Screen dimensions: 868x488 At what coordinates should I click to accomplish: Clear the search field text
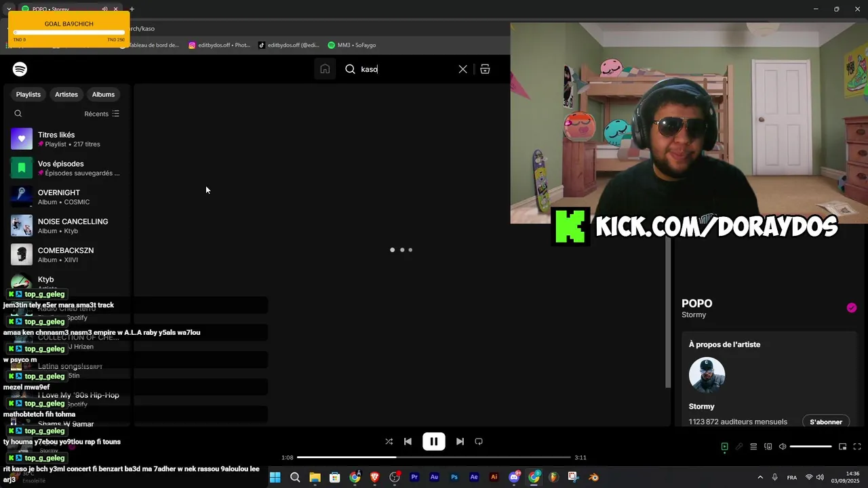click(462, 69)
